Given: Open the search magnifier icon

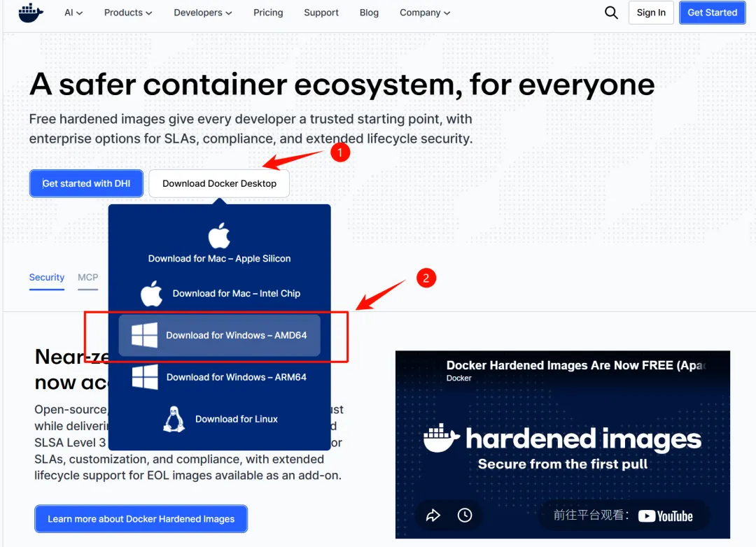Looking at the screenshot, I should [611, 13].
